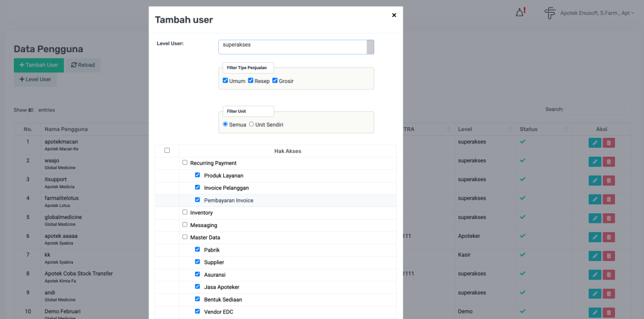Click the Reload button
This screenshot has width=644, height=319.
pyautogui.click(x=83, y=65)
